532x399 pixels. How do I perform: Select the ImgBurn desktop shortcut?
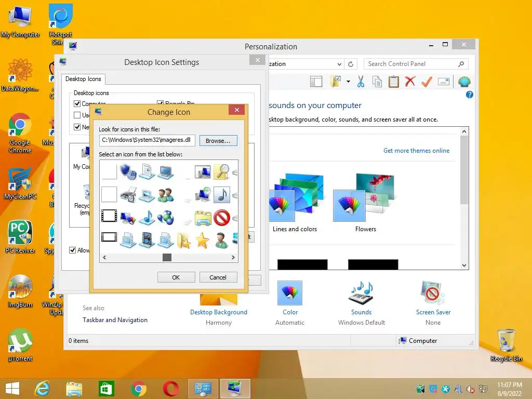(x=20, y=291)
